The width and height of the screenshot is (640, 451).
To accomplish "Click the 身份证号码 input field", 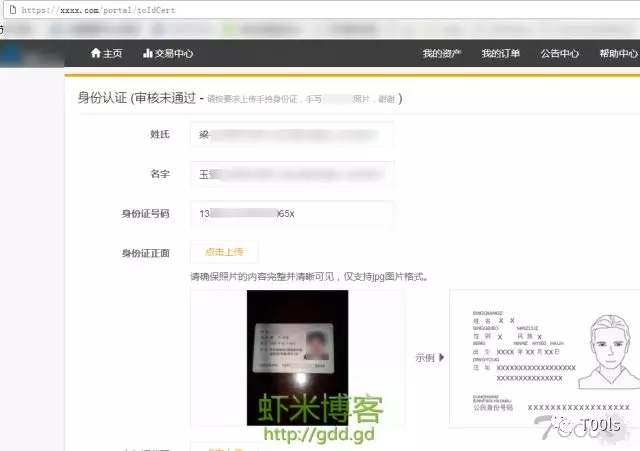I will click(x=292, y=213).
